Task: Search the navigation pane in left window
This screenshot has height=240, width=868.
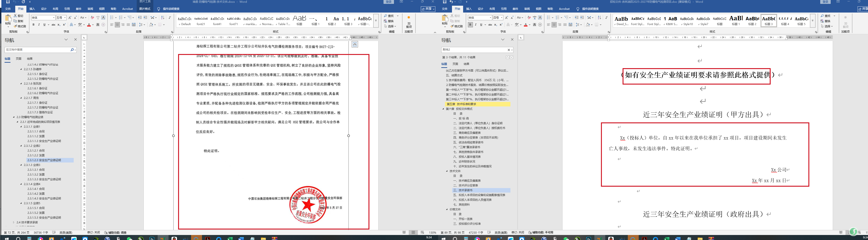Action: tap(72, 50)
